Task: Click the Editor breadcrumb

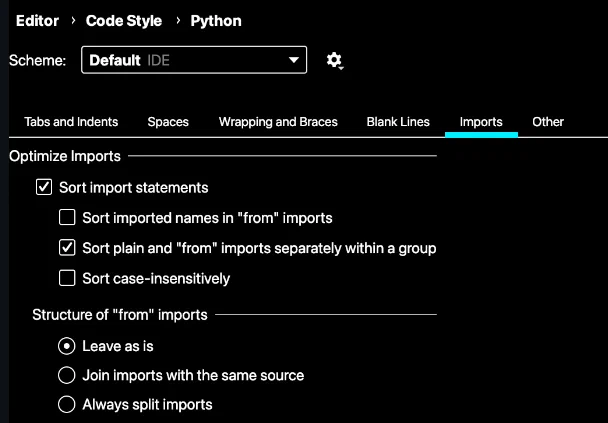Action: (37, 21)
